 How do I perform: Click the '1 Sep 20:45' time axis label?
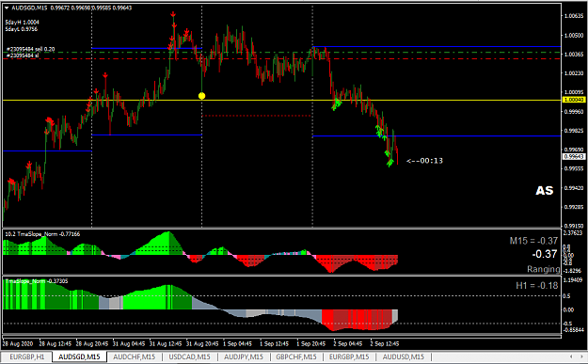coord(312,343)
